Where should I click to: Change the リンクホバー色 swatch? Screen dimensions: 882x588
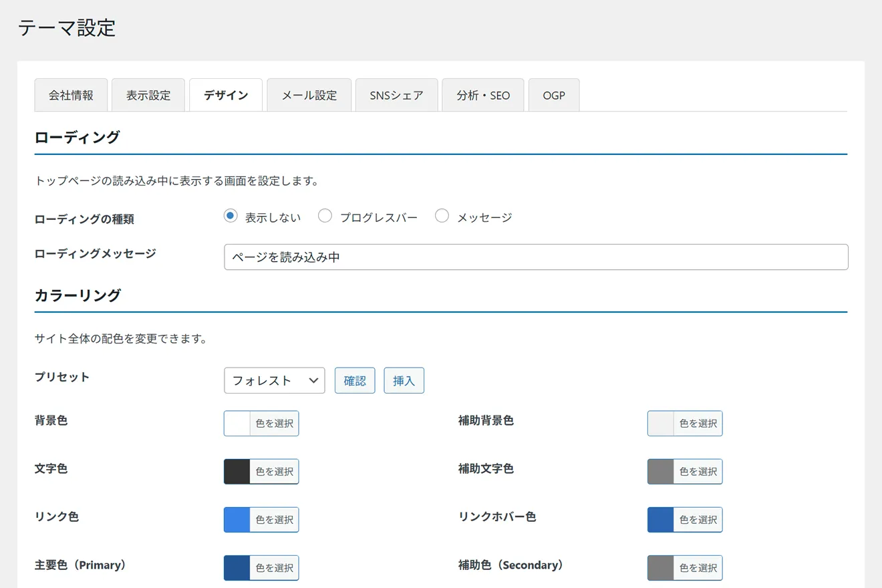click(x=685, y=520)
